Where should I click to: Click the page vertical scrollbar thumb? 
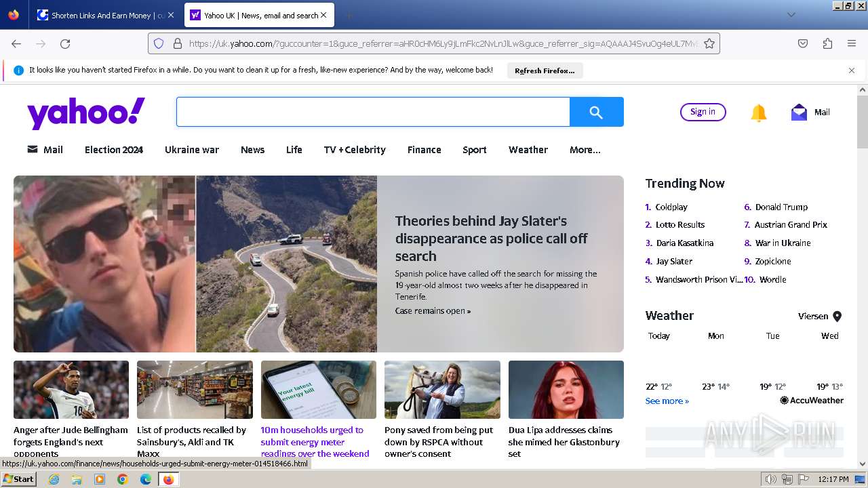(x=863, y=122)
